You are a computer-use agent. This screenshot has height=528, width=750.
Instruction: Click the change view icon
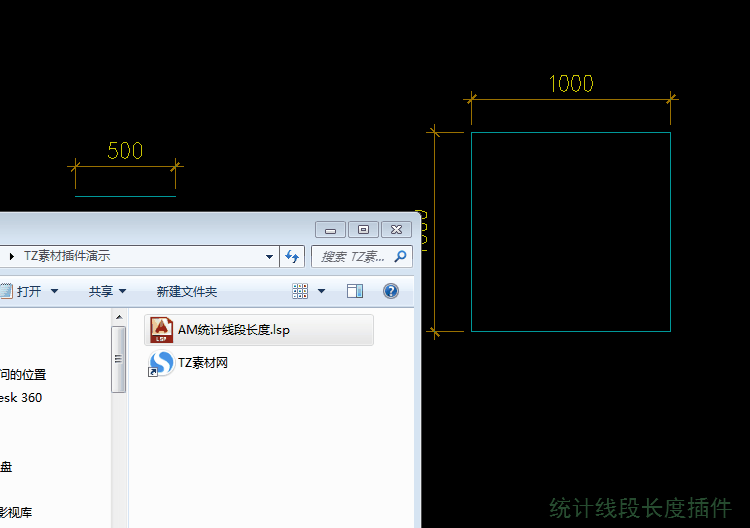300,291
